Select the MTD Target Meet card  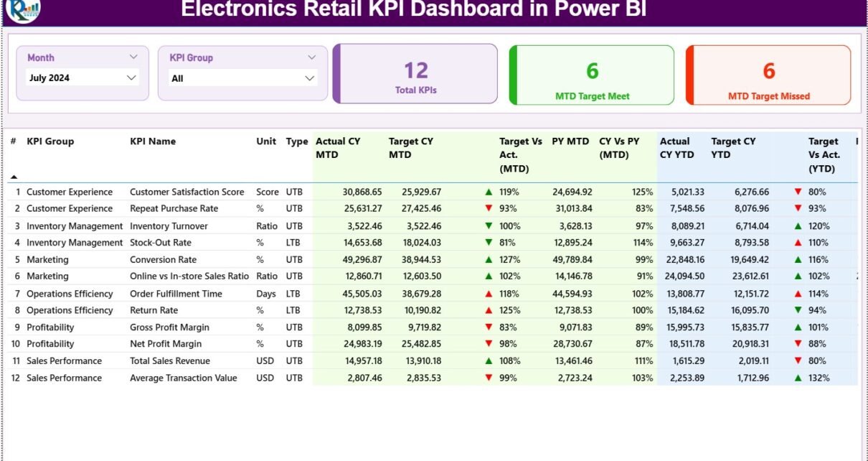[592, 75]
